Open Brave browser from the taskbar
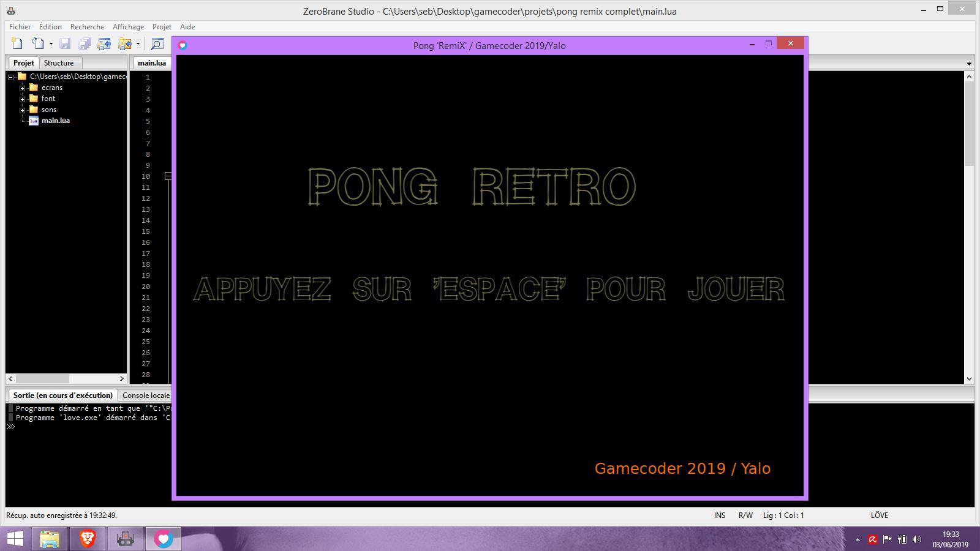This screenshot has height=551, width=980. [x=88, y=539]
